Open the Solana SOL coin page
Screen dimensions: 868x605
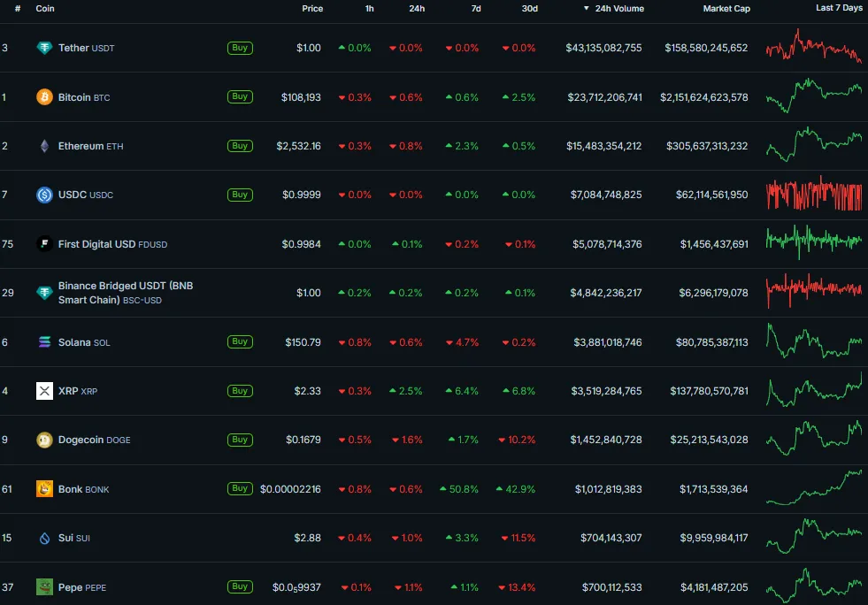coord(84,342)
